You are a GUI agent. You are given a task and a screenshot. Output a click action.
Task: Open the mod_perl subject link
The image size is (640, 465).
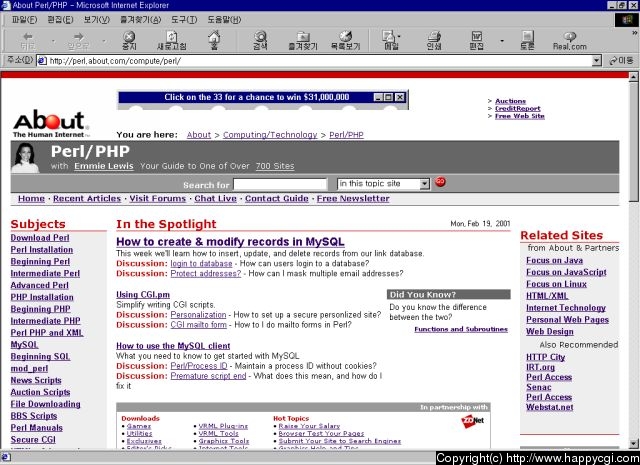coord(29,368)
